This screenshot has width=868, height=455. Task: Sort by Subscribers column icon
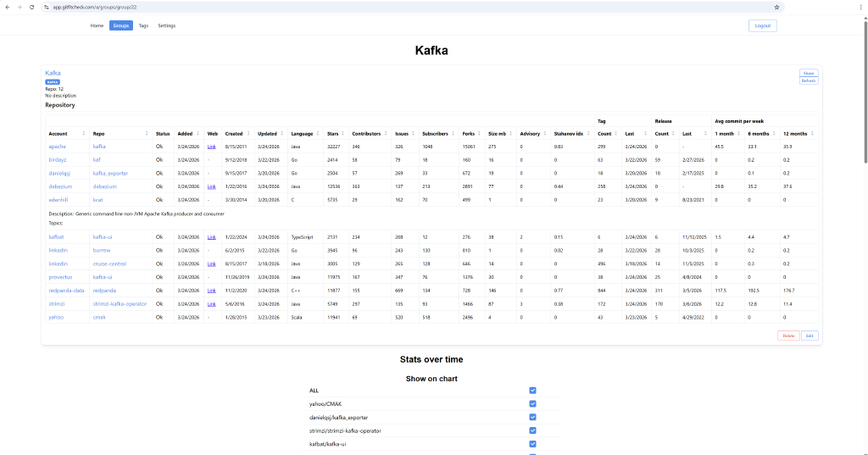(x=453, y=133)
